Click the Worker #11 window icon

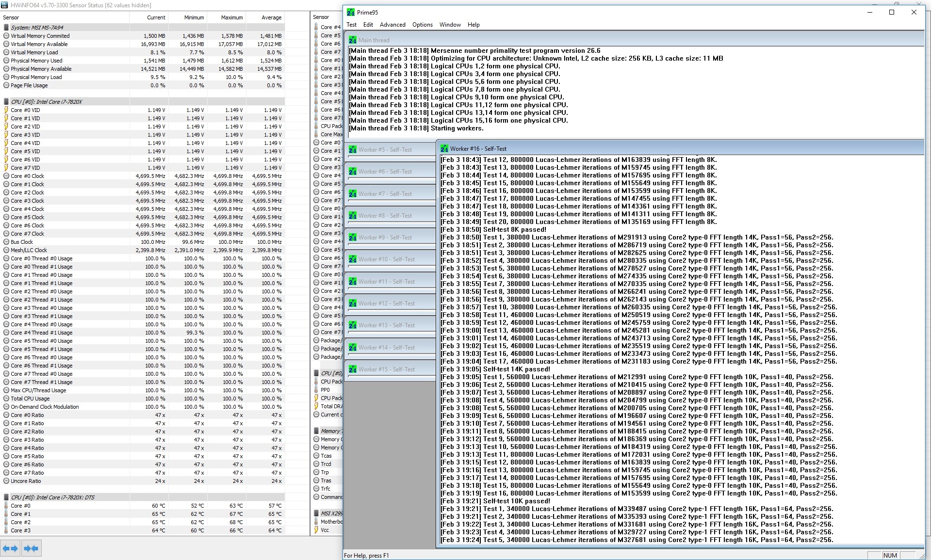(353, 282)
